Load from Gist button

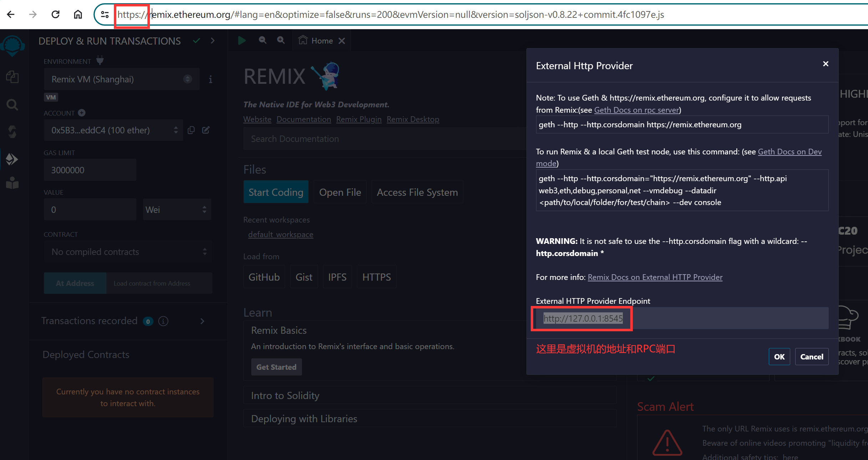304,277
